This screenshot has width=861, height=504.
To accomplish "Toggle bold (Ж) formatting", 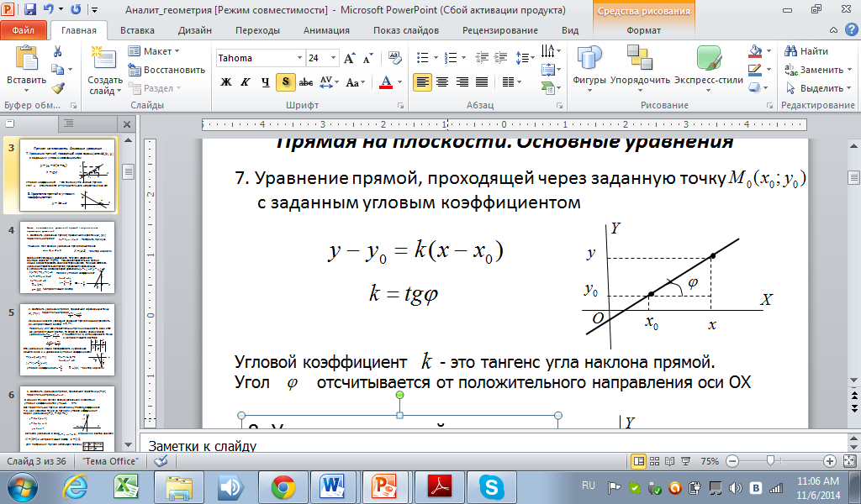I will [x=225, y=82].
